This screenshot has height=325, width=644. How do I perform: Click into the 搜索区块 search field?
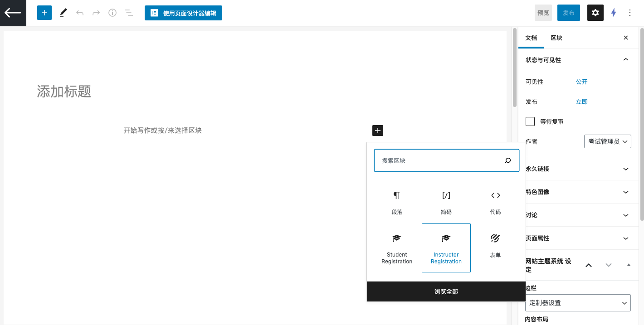[440, 160]
